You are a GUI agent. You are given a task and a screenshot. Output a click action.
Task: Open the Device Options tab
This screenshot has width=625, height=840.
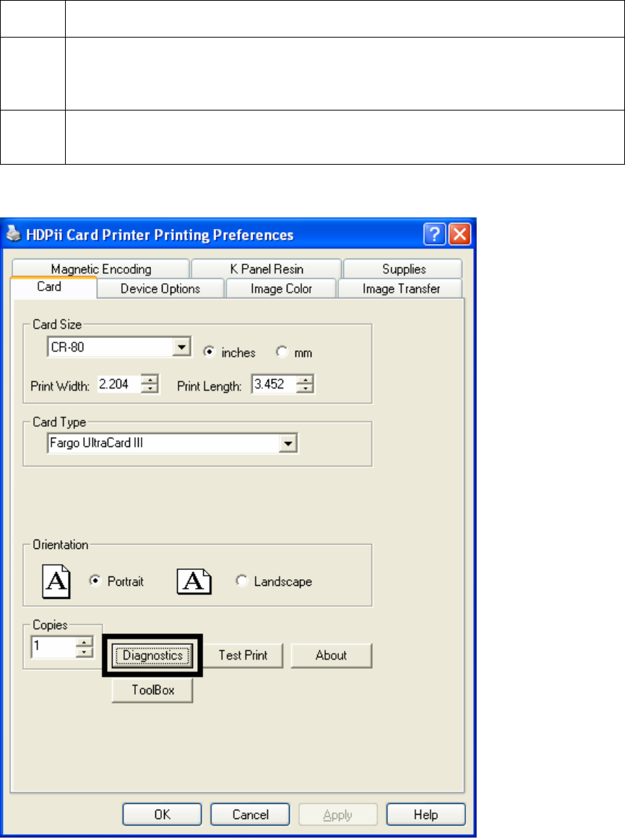[160, 289]
